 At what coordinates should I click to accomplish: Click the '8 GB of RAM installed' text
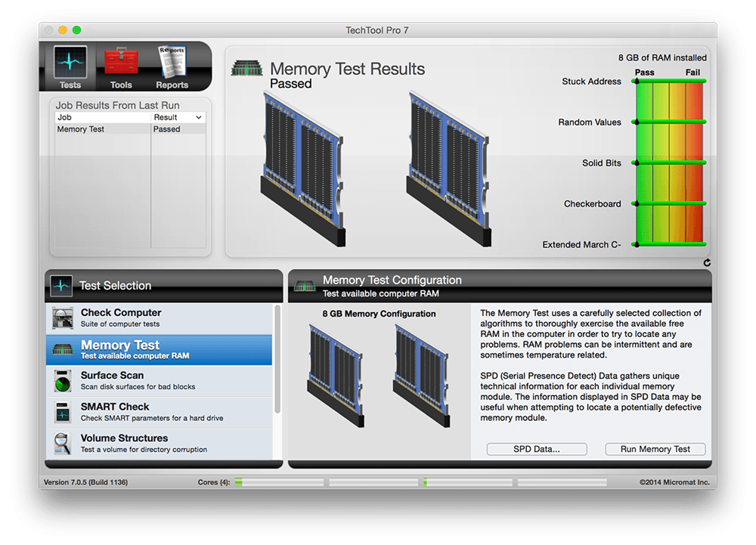[662, 57]
